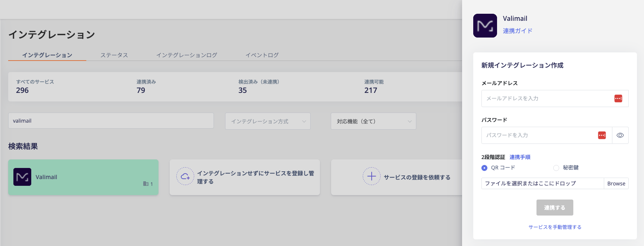This screenshot has height=246, width=644.
Task: Click the cloud-plus icon on the manual register card
Action: pos(185,177)
